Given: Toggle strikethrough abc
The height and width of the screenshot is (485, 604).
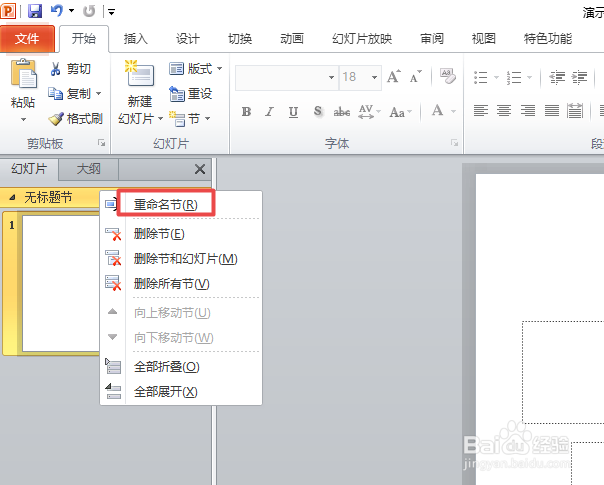Looking at the screenshot, I should coord(342,112).
